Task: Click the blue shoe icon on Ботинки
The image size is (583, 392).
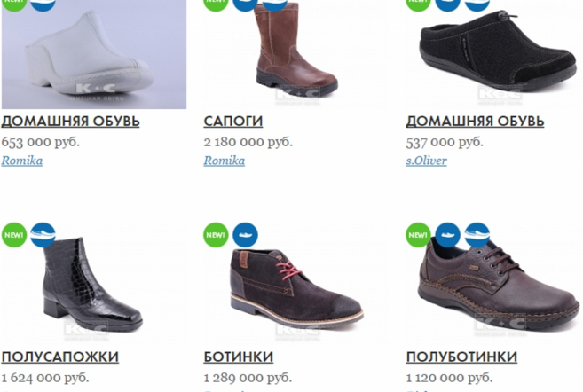Action: pos(246,235)
